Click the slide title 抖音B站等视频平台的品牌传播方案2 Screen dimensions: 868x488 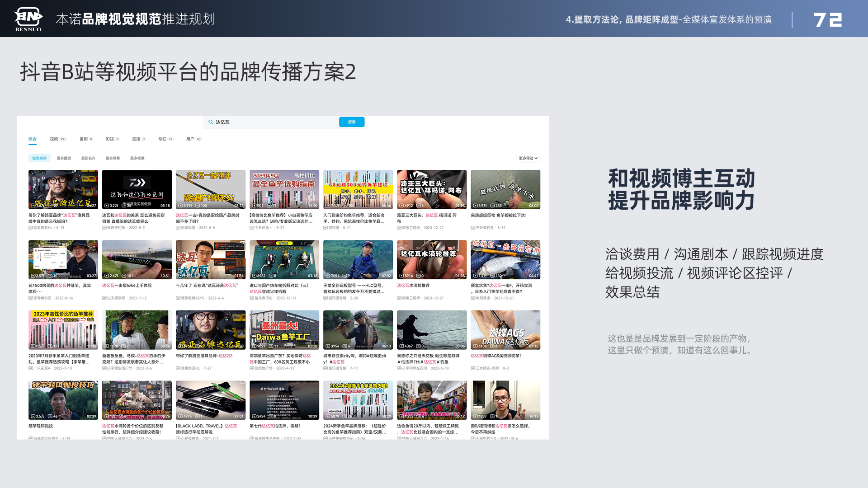click(x=188, y=71)
